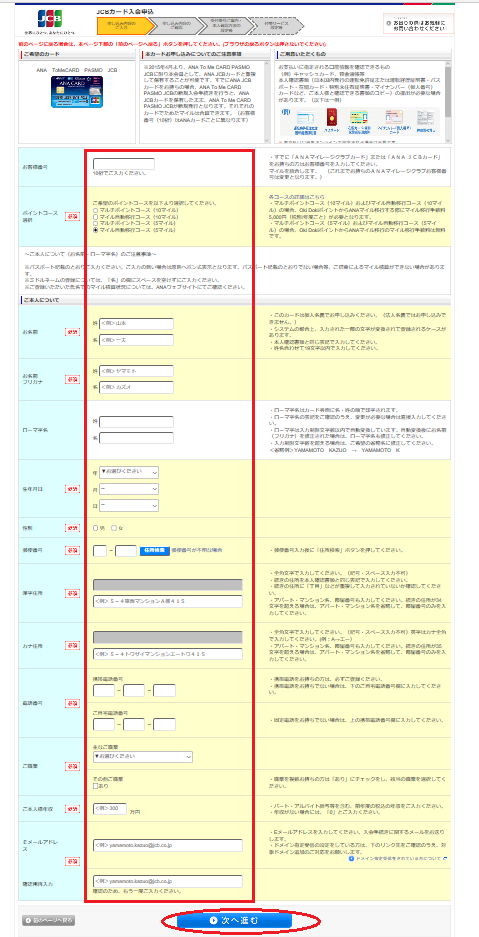Click the romaji surname (姓) field
Image resolution: width=479 pixels, height=937 pixels.
click(136, 422)
